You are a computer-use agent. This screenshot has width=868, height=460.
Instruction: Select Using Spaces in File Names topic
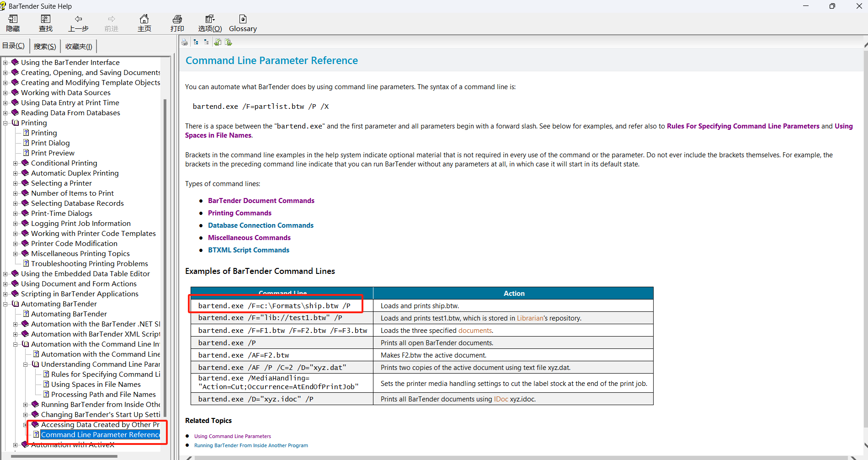click(96, 385)
